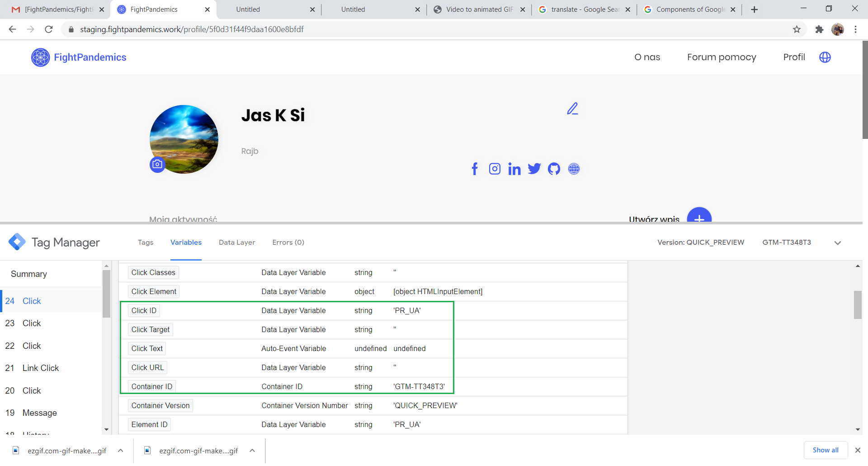
Task: Select event 23 Click
Action: coord(51,323)
